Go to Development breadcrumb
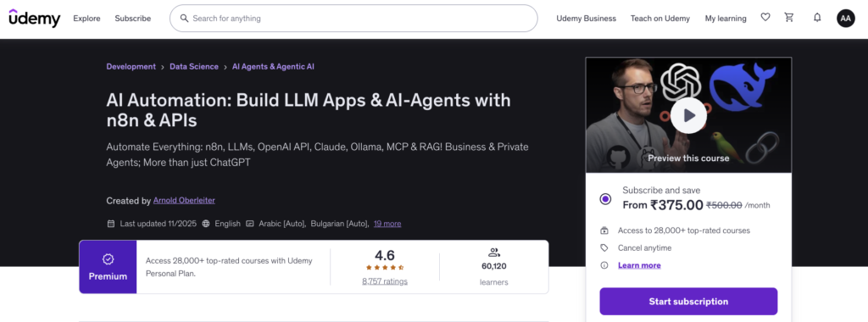The width and height of the screenshot is (868, 322). coord(131,66)
